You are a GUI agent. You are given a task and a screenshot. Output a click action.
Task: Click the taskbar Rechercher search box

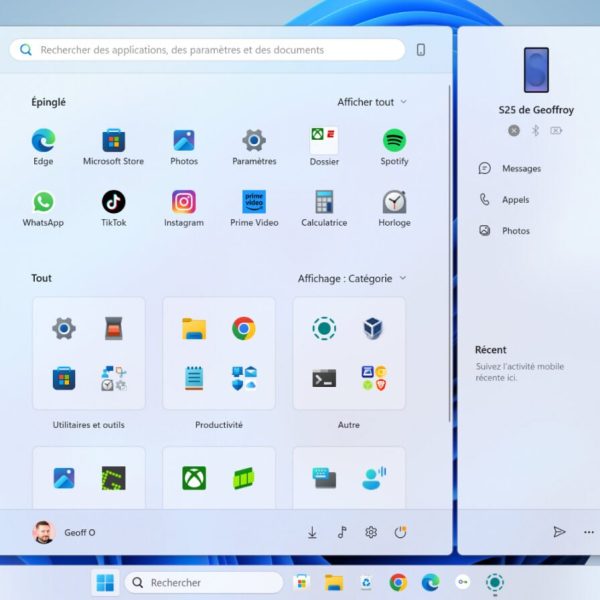(x=204, y=583)
